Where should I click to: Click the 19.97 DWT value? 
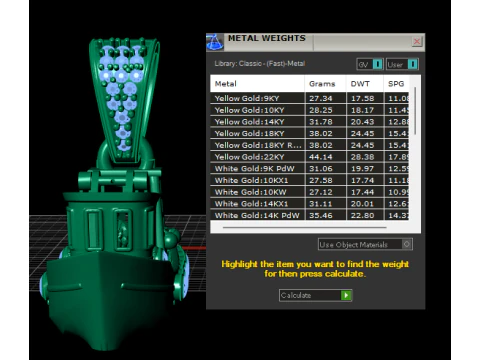coord(362,168)
